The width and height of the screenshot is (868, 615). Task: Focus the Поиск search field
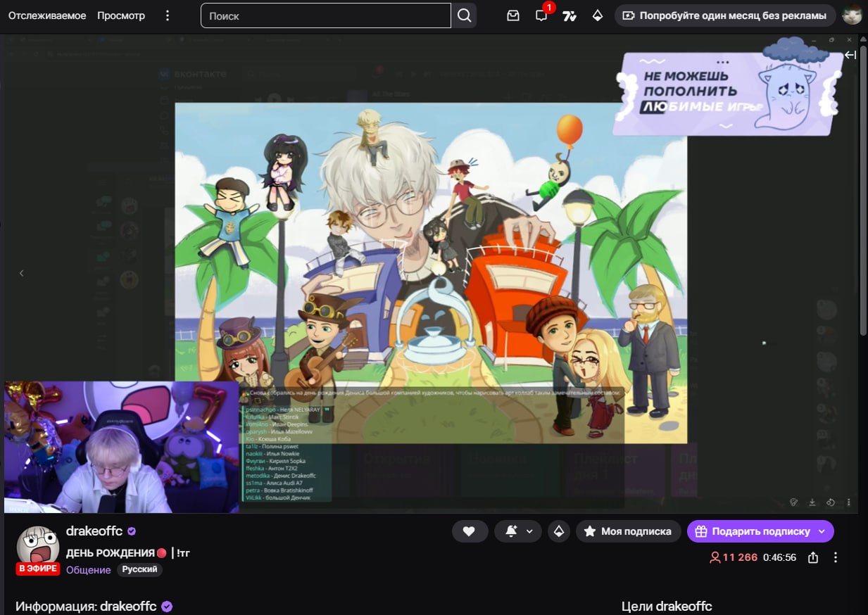point(326,15)
